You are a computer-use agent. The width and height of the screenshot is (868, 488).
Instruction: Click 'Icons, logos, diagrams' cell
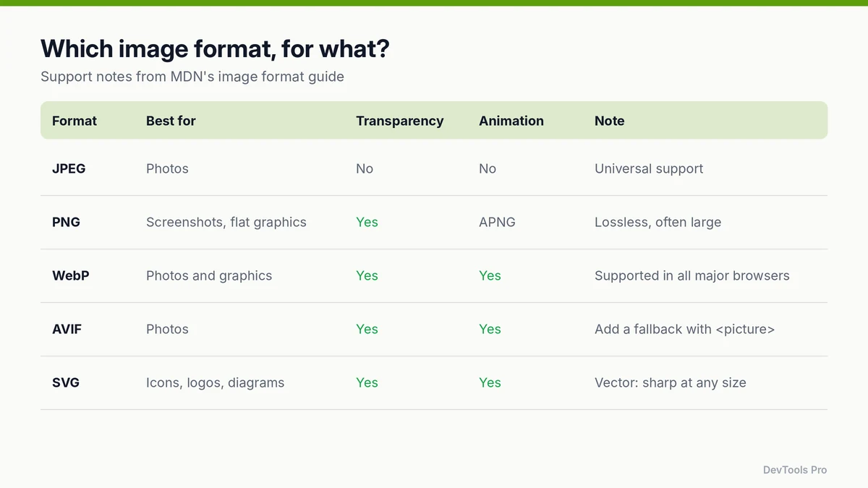tap(216, 382)
